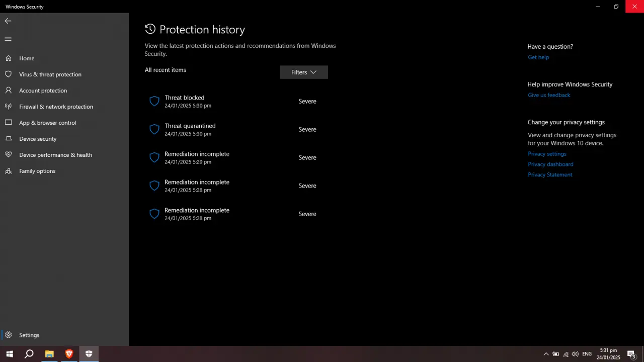Click the Get help link
Viewport: 644px width, 362px height.
pos(538,57)
